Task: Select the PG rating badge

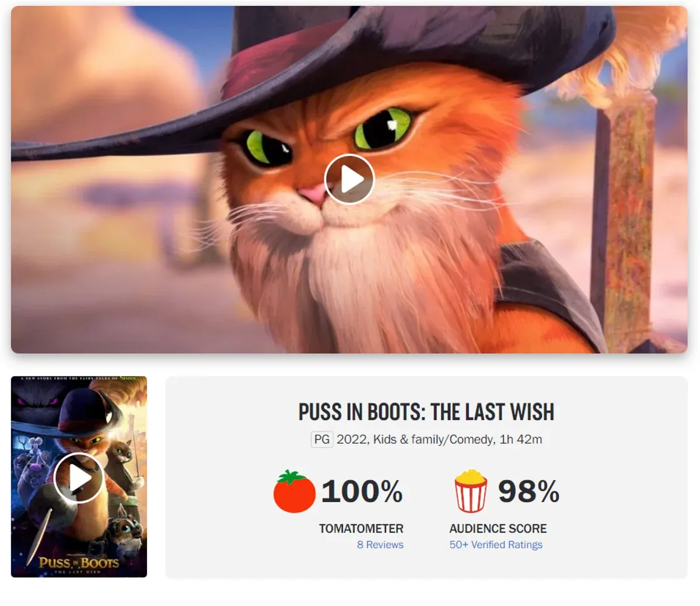Action: tap(322, 440)
